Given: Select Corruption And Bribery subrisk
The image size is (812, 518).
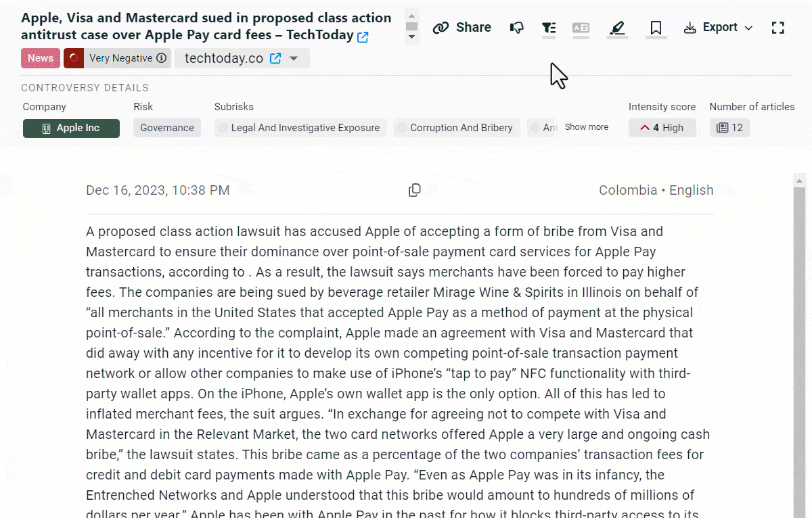Looking at the screenshot, I should point(456,128).
